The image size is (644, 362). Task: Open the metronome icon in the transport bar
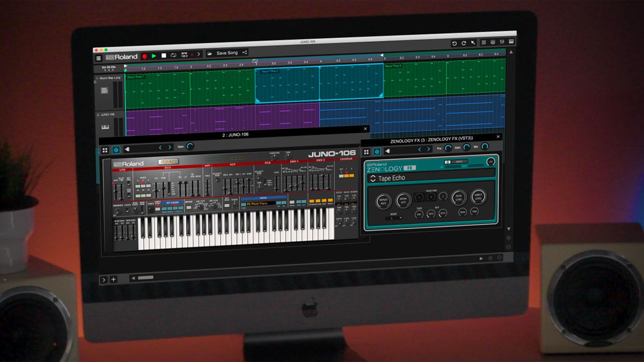coord(192,54)
